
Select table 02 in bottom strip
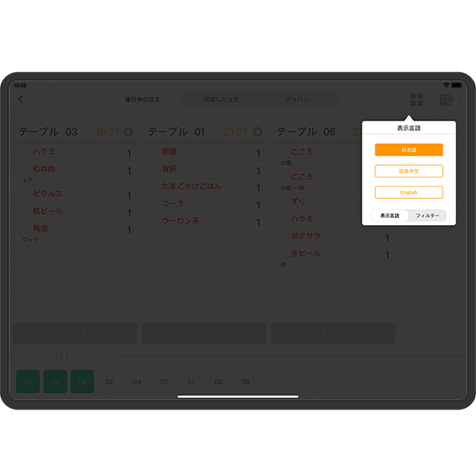click(109, 381)
